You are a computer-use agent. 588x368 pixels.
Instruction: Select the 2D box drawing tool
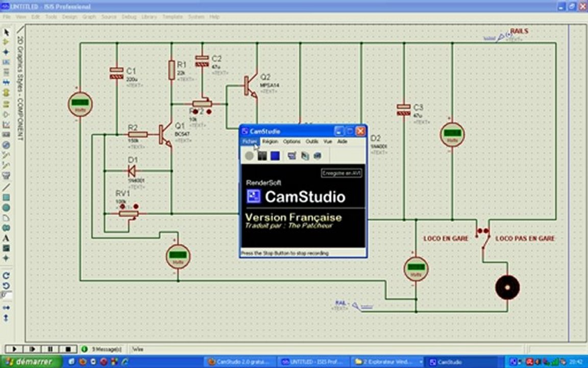6,197
